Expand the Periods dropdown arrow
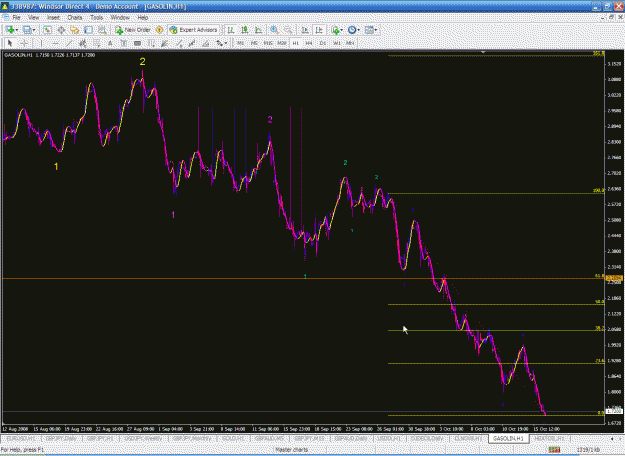 pos(358,30)
